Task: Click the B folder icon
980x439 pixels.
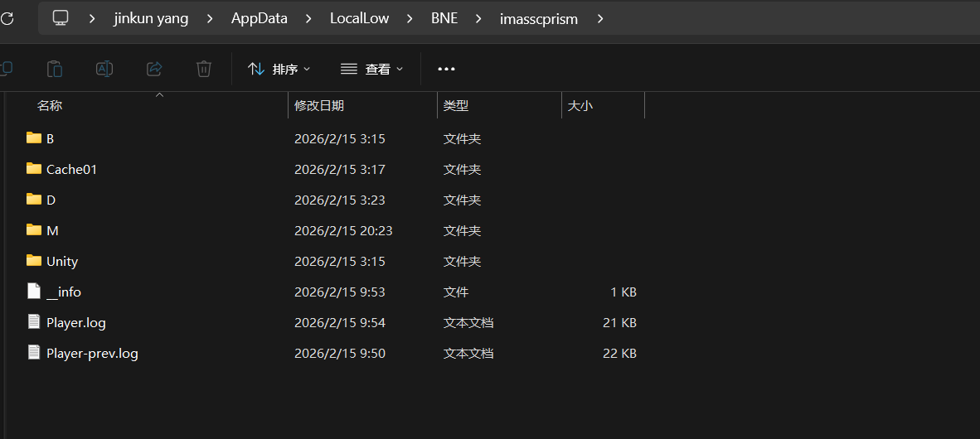Action: (34, 138)
